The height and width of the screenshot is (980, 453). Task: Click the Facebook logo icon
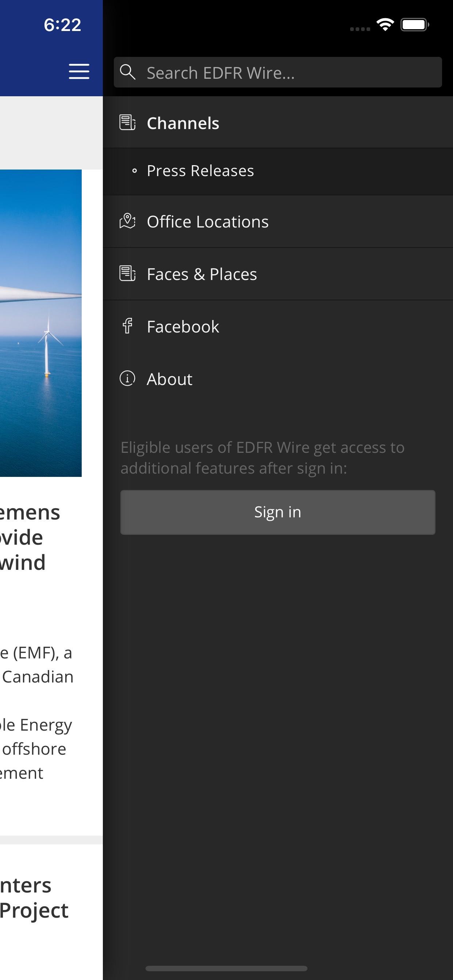click(128, 326)
